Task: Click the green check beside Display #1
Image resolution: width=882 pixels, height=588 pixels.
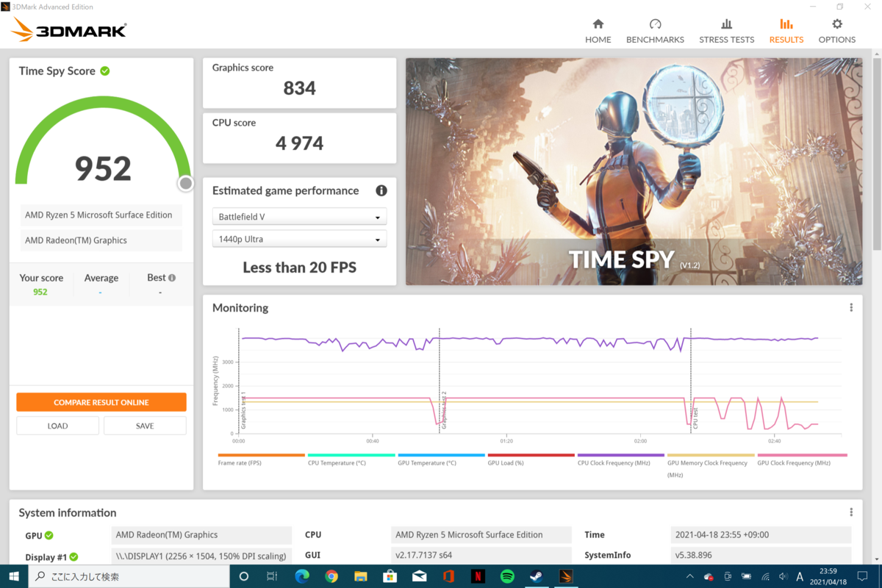Action: [x=73, y=557]
